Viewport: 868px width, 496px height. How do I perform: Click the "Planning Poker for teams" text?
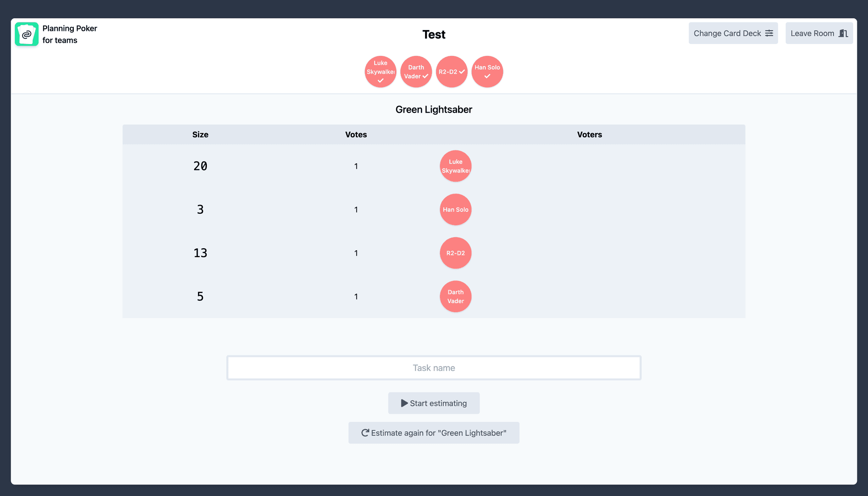pos(70,34)
